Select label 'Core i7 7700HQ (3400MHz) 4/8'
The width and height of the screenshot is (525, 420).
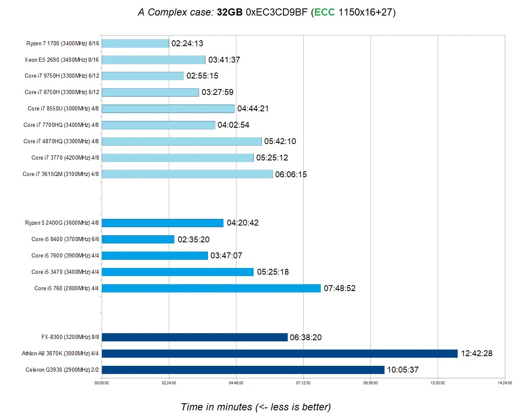coord(61,125)
